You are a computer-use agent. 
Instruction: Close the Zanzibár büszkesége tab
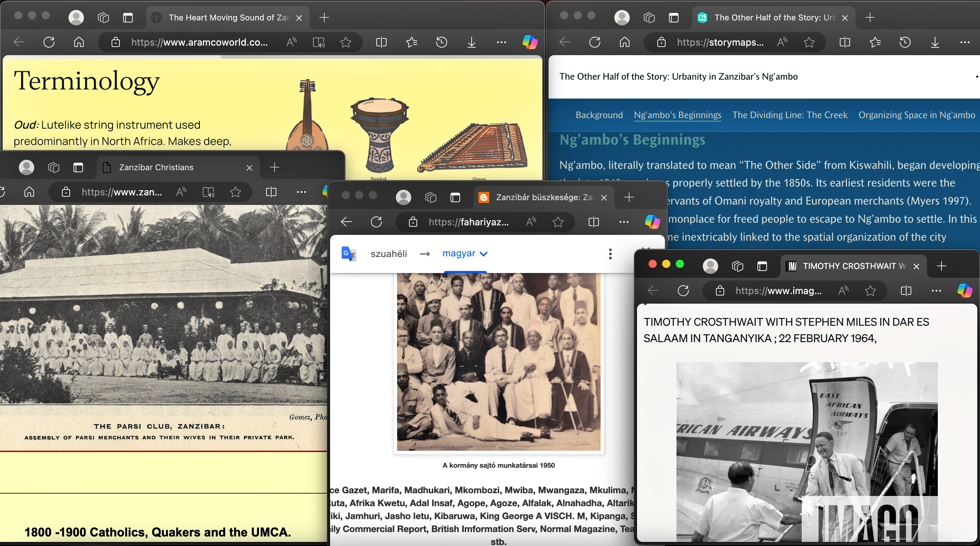(x=604, y=197)
